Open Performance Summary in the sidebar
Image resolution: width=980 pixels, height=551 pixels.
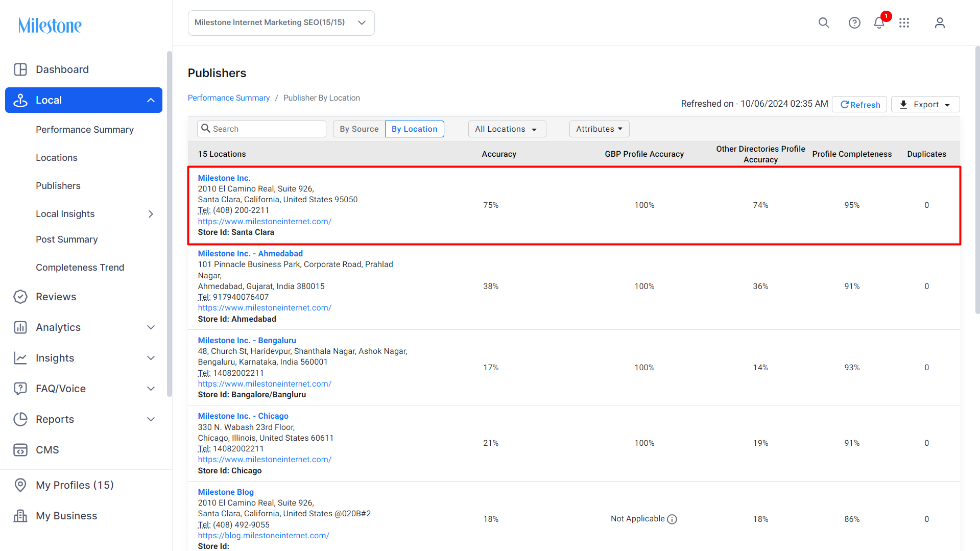coord(85,130)
